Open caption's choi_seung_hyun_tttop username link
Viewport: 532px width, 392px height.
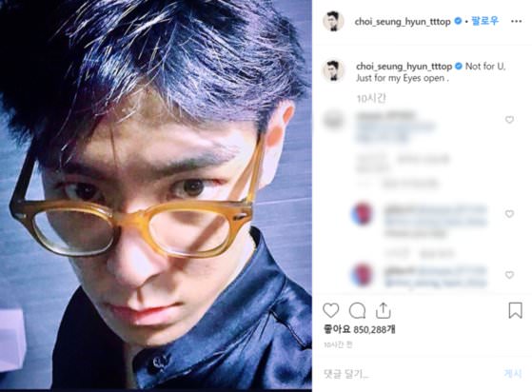404,66
